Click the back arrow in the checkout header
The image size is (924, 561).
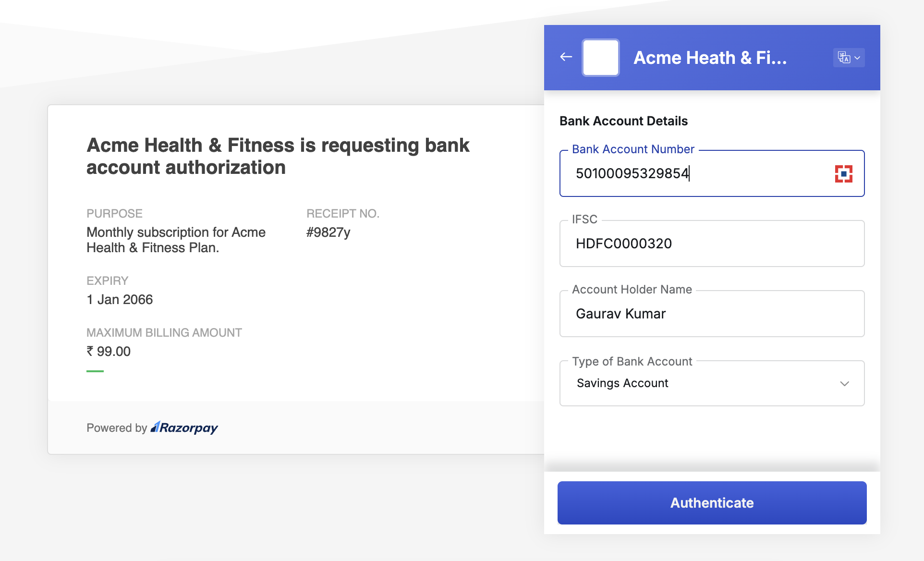pos(566,57)
